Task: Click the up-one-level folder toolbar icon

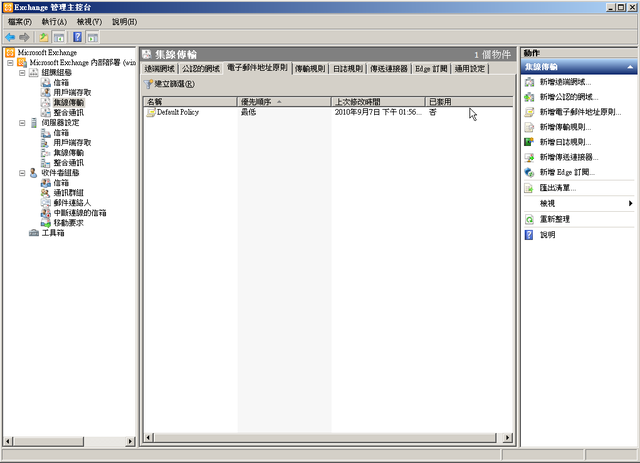Action: pos(44,38)
